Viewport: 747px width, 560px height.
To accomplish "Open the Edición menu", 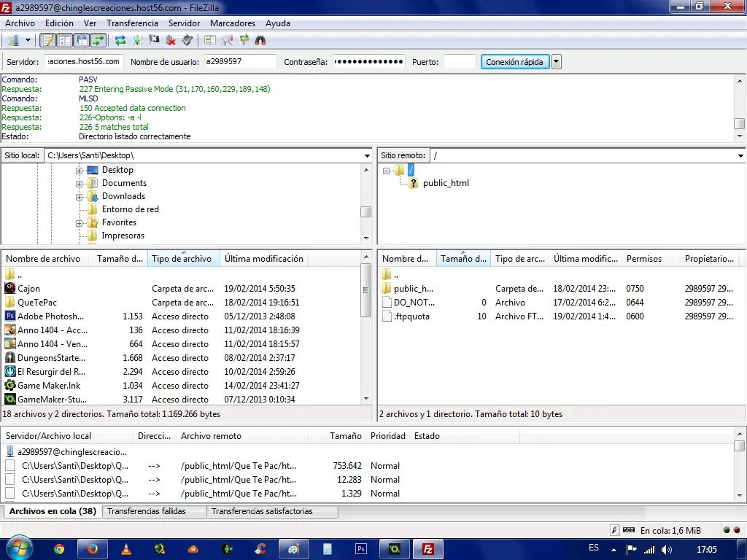I will tap(59, 23).
